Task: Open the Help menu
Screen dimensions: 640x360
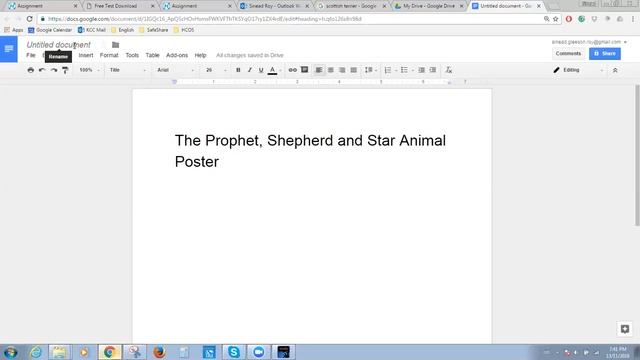Action: pos(200,55)
